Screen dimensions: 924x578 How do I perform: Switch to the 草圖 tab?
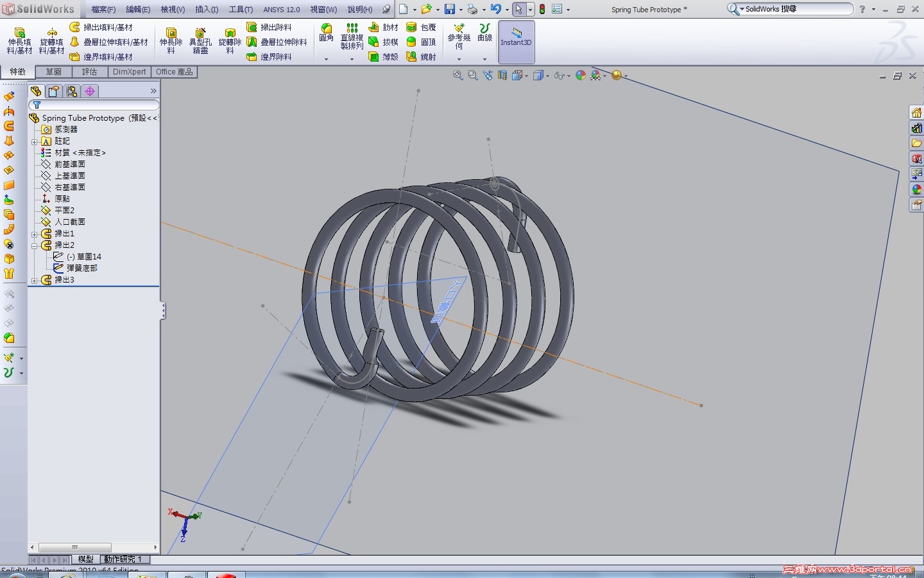coord(54,72)
